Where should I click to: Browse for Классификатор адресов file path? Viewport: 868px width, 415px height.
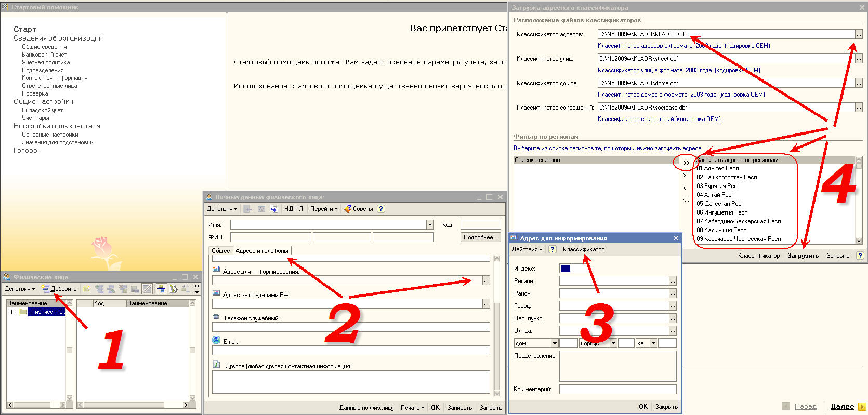(859, 34)
